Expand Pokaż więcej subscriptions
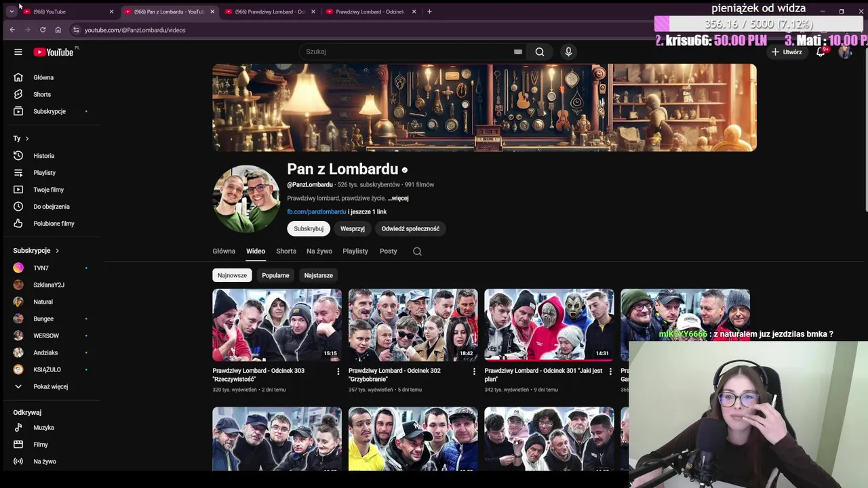Screen dimensions: 868x488 click(x=50, y=386)
